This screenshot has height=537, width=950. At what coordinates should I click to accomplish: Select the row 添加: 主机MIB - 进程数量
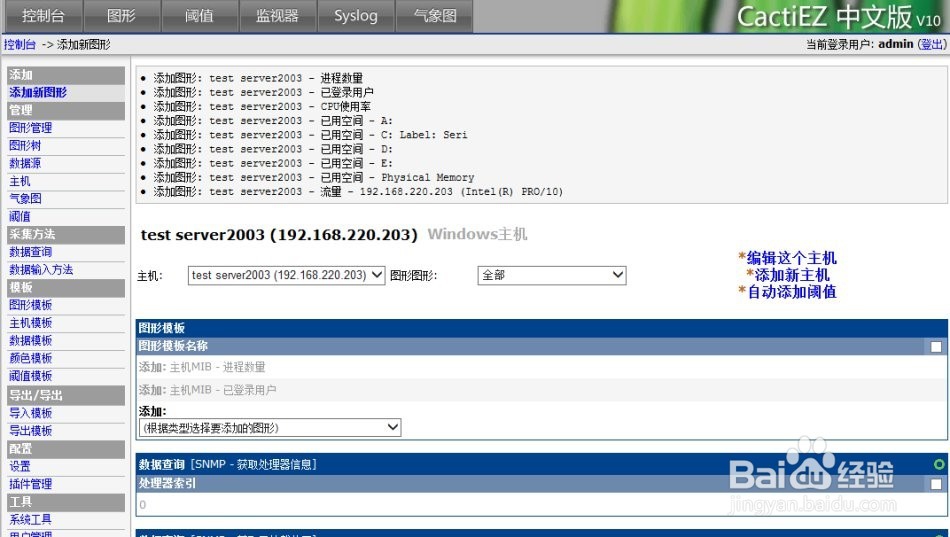point(541,367)
